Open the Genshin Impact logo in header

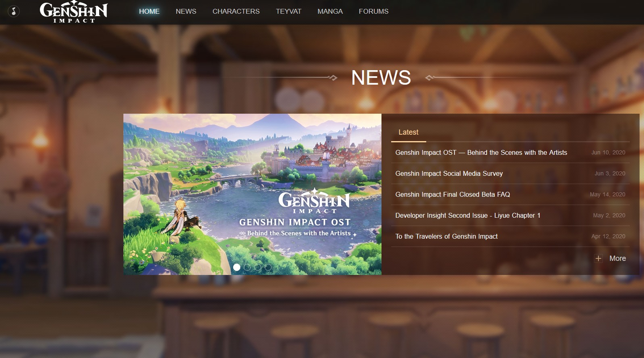coord(74,12)
